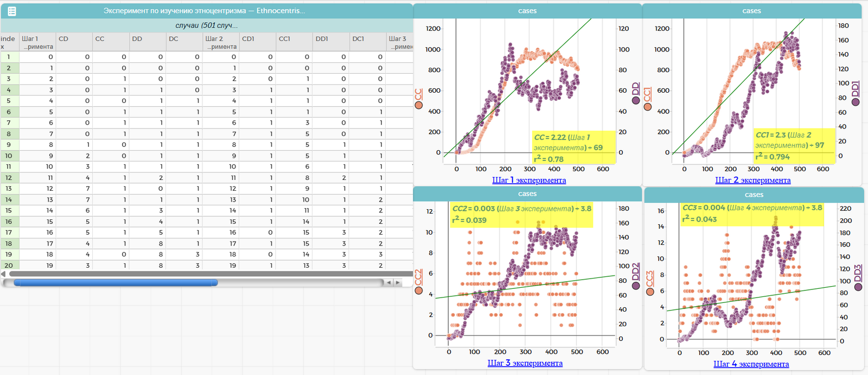Screen dimensions: 868x375
Task: Click the purple DD1 legend circle
Action: pyautogui.click(x=856, y=101)
